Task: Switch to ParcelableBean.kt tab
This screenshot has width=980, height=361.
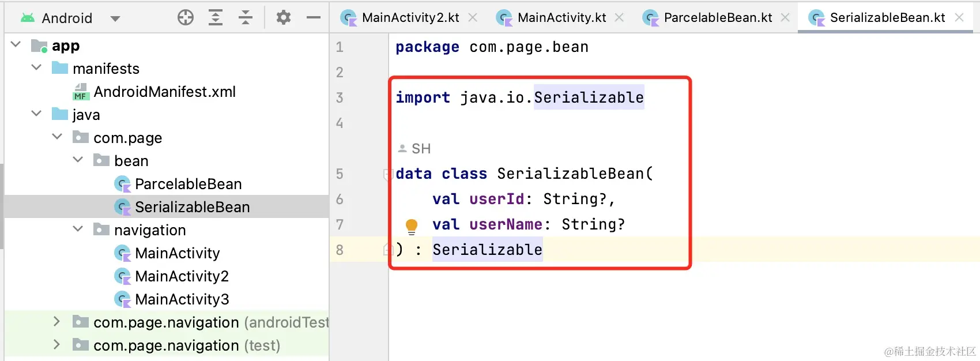Action: tap(717, 18)
